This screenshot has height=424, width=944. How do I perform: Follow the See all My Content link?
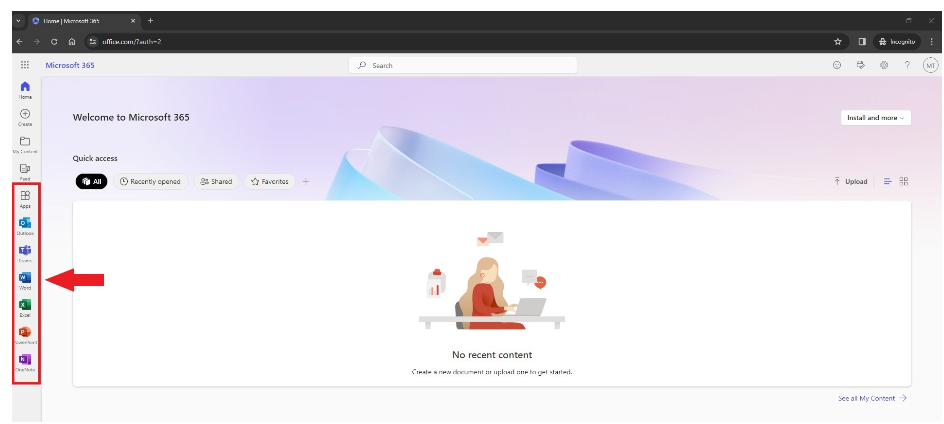(x=872, y=398)
